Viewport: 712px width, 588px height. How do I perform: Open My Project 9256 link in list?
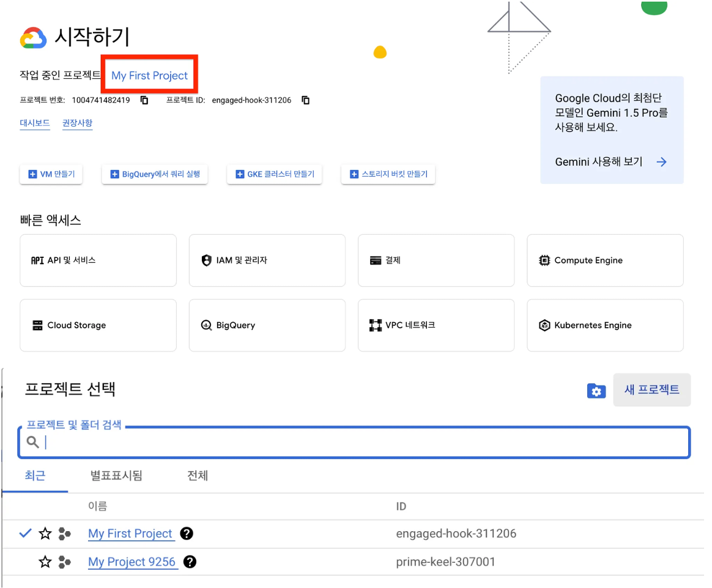[x=132, y=562]
